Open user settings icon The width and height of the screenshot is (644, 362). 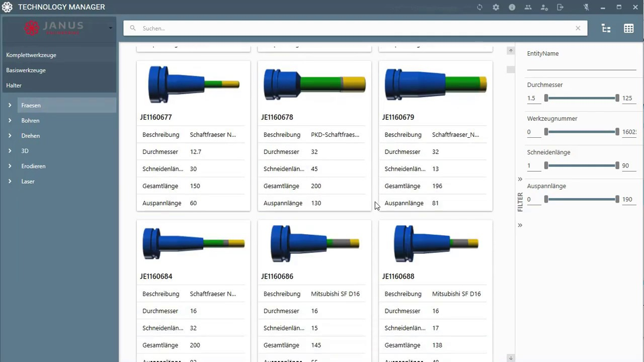(544, 7)
